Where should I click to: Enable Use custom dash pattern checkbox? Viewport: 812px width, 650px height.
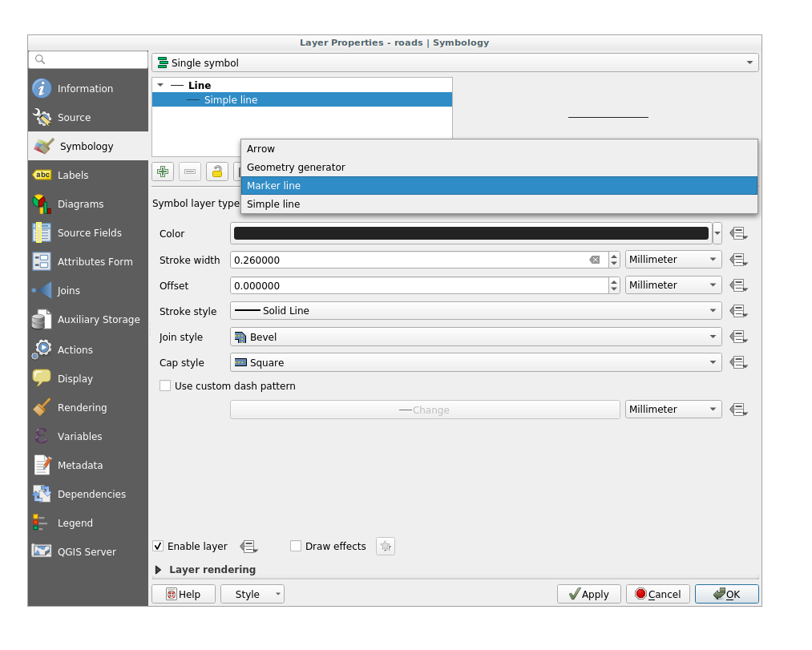tap(166, 386)
